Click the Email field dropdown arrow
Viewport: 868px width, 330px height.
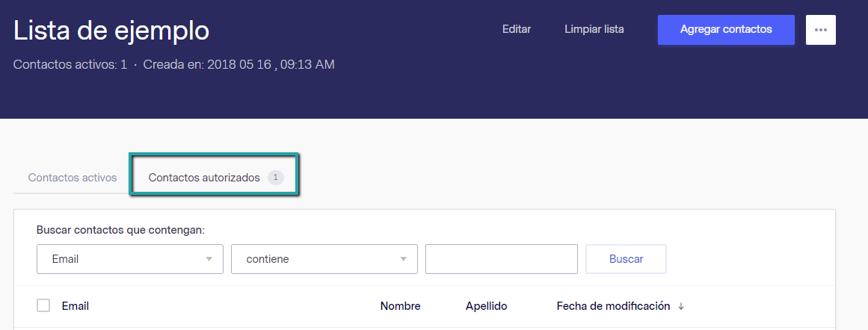(x=209, y=259)
